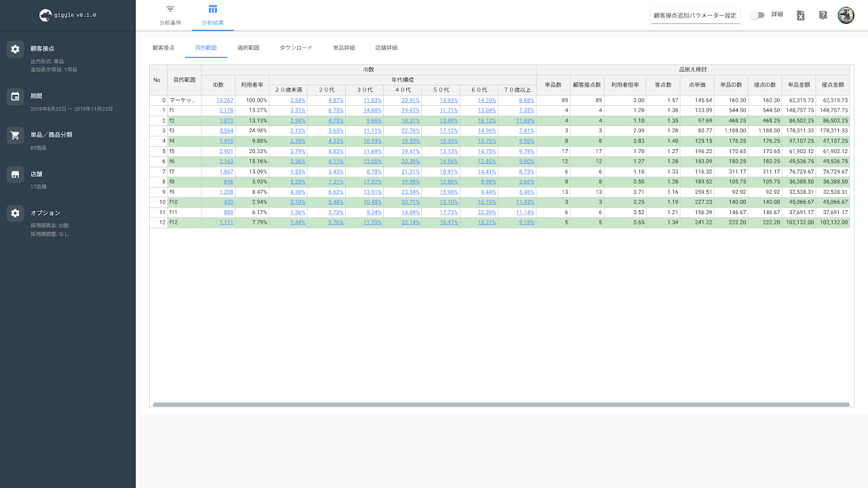Open the 2.54% under-20 link

pyautogui.click(x=298, y=100)
